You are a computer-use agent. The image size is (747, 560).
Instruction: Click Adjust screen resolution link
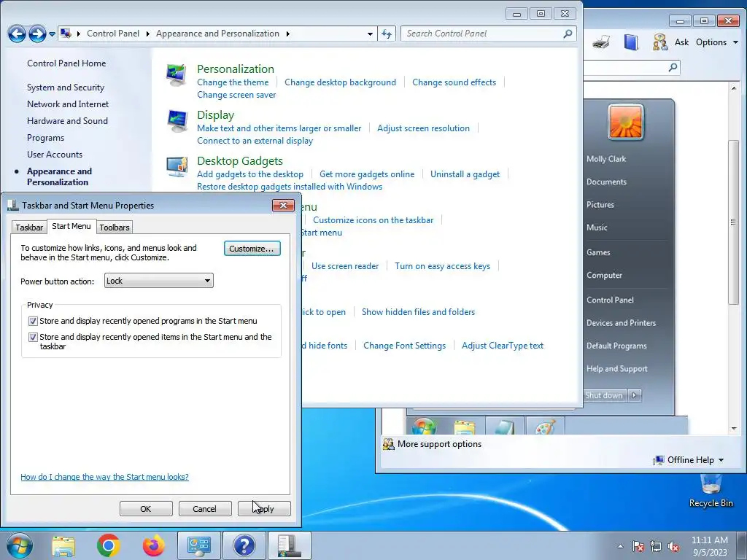tap(423, 128)
